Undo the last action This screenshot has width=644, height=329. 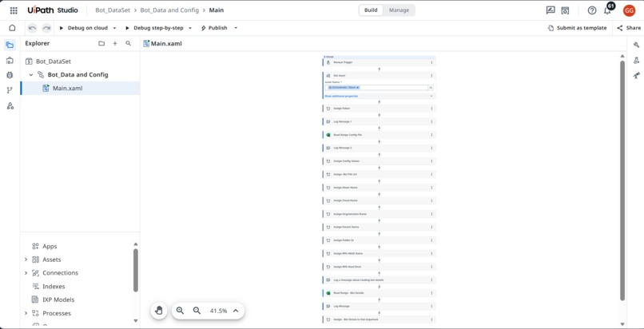(x=33, y=28)
